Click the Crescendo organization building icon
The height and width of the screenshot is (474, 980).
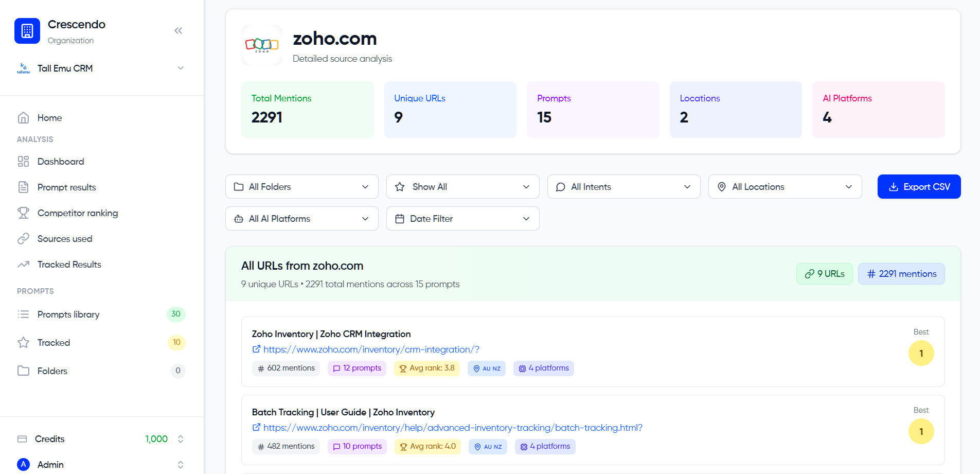click(x=27, y=31)
